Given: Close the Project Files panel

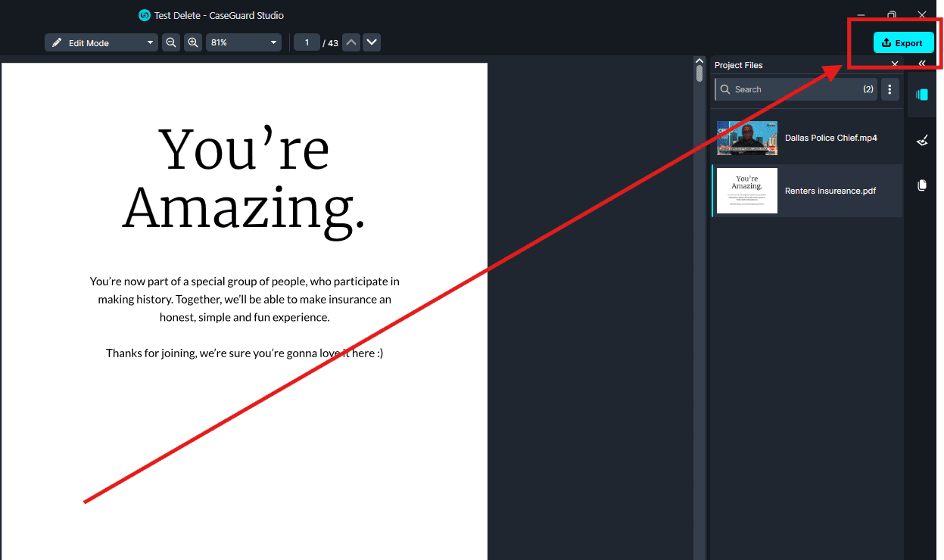Looking at the screenshot, I should [x=894, y=65].
